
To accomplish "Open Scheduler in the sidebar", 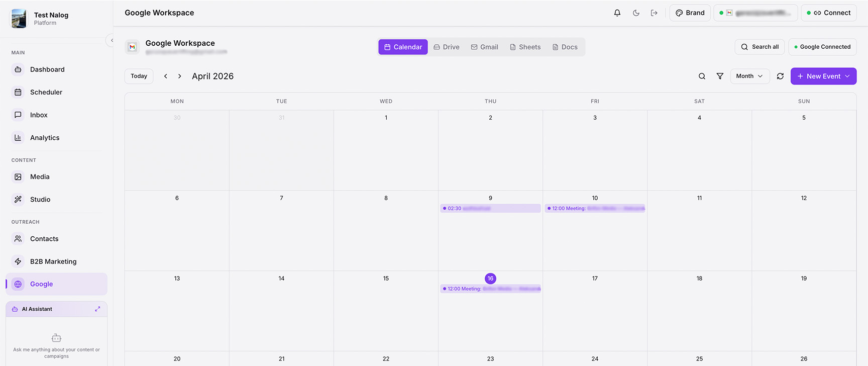I will point(56,92).
